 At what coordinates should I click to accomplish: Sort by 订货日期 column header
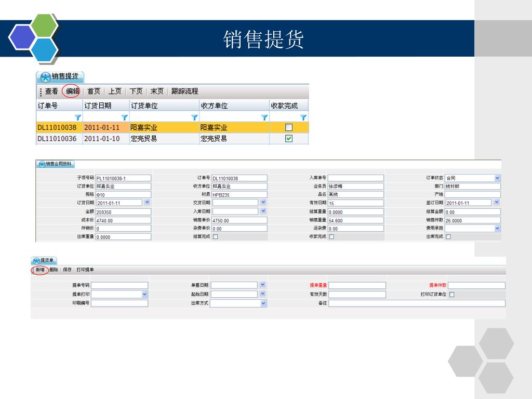[106, 105]
